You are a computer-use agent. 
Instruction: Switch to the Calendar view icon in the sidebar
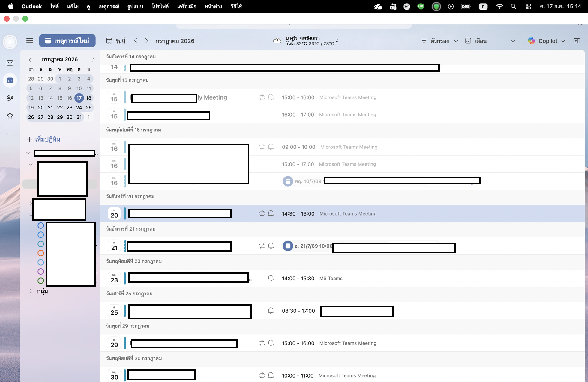(x=10, y=80)
